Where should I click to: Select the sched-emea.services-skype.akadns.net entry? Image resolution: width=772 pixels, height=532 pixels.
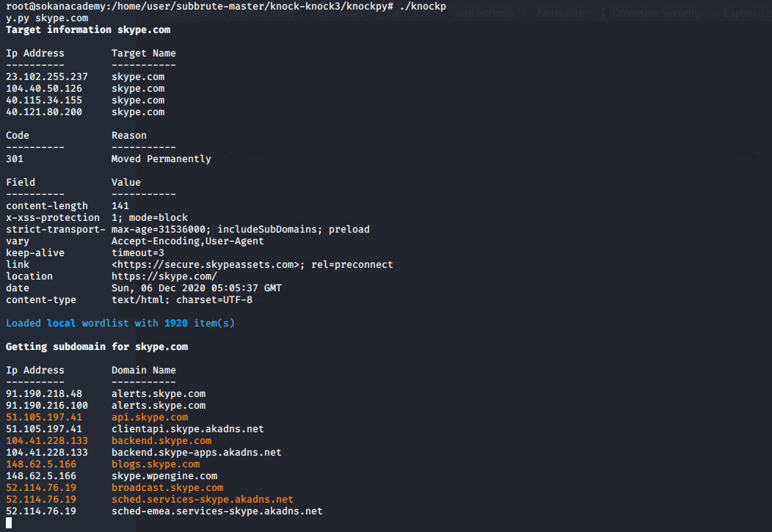pyautogui.click(x=217, y=511)
